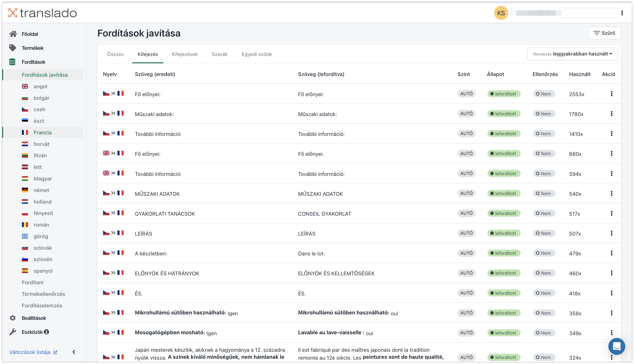Select Francia language in sidebar

tap(42, 132)
